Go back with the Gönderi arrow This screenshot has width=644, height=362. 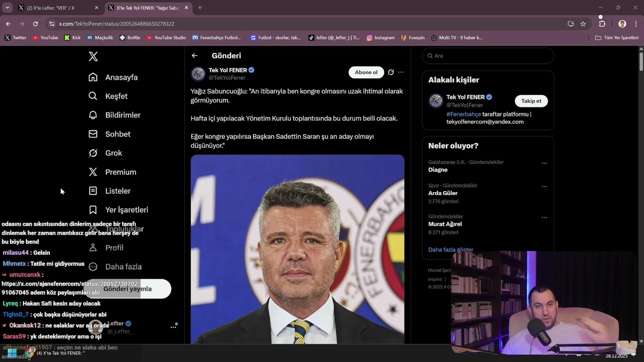[195, 56]
